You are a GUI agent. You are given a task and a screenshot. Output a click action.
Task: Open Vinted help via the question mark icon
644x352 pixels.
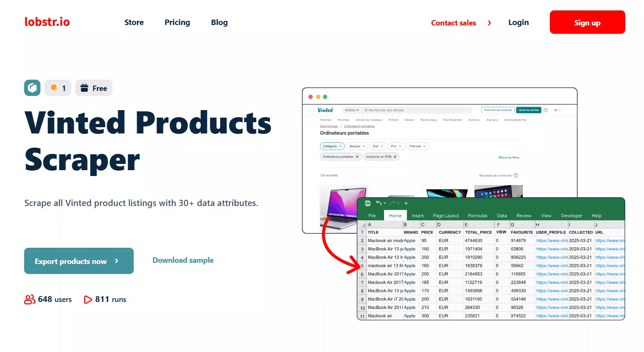tap(546, 110)
